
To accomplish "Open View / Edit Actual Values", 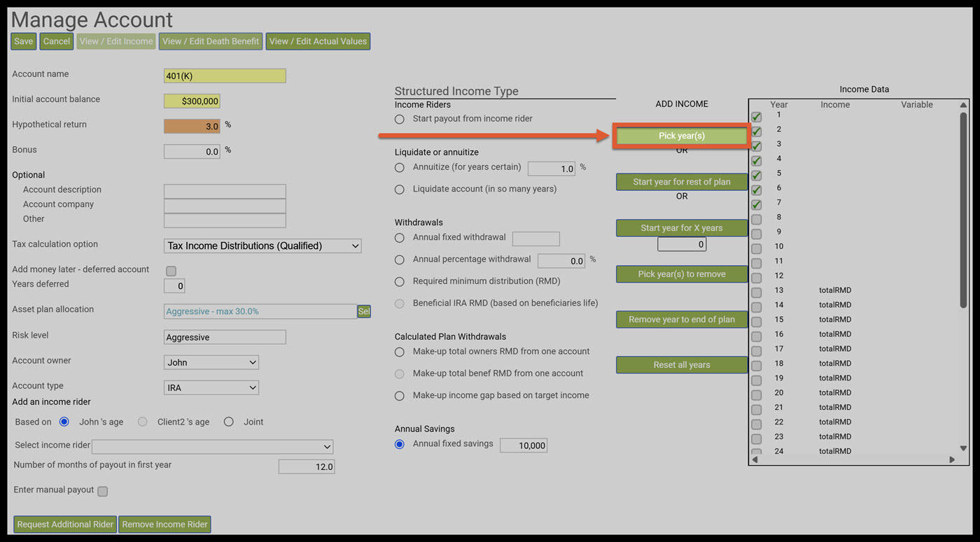I will coord(318,41).
